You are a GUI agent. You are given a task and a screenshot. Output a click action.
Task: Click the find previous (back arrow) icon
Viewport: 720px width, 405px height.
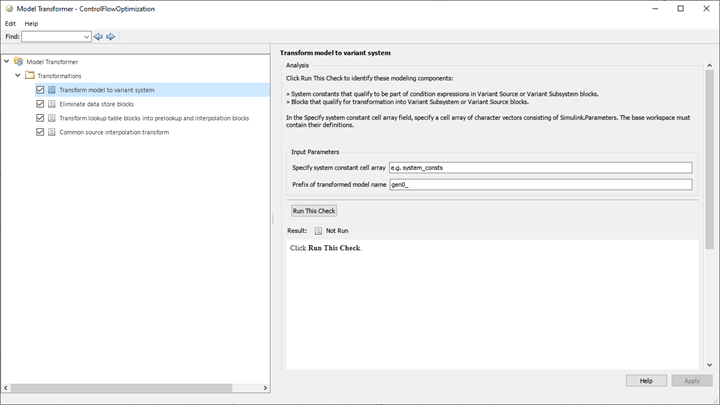tap(99, 37)
